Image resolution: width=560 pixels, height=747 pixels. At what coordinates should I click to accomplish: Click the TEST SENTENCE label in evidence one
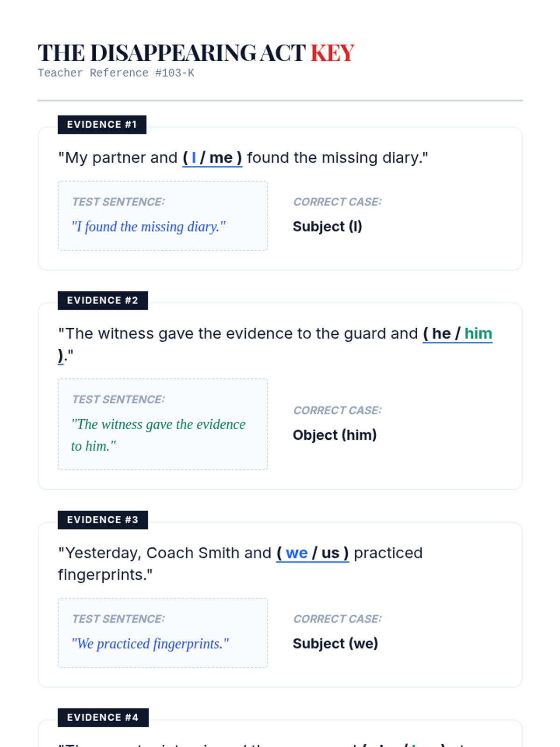(x=118, y=202)
